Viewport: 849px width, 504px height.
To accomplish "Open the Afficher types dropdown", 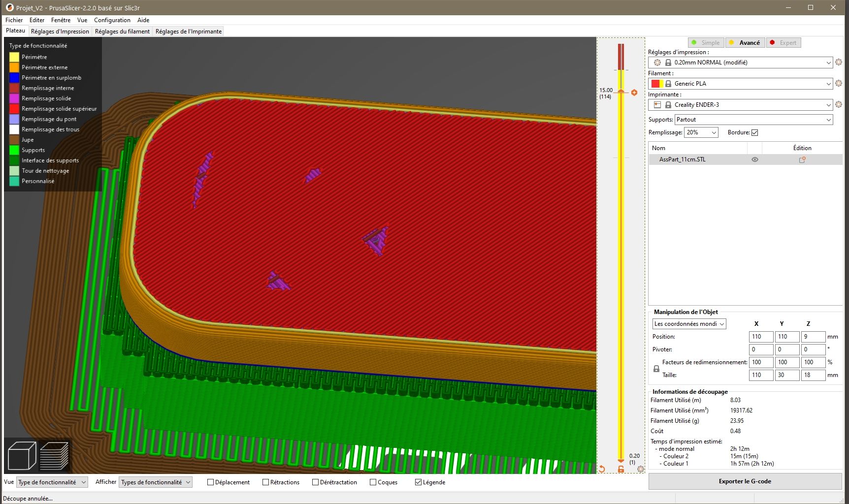I will [156, 482].
